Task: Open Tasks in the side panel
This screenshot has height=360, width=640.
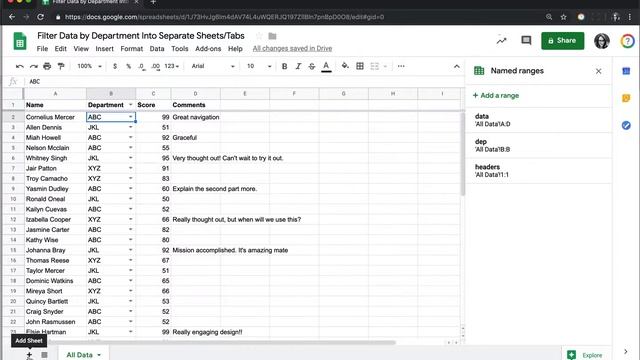Action: (x=626, y=125)
